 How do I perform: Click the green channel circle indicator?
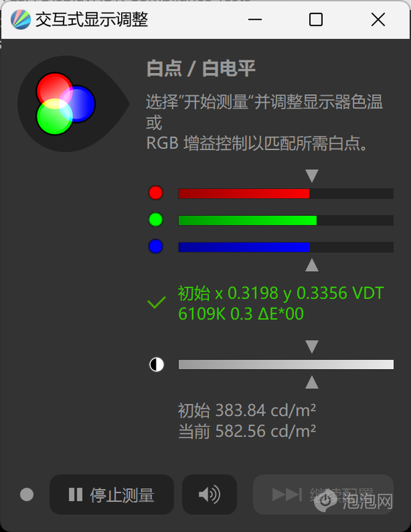coord(156,220)
